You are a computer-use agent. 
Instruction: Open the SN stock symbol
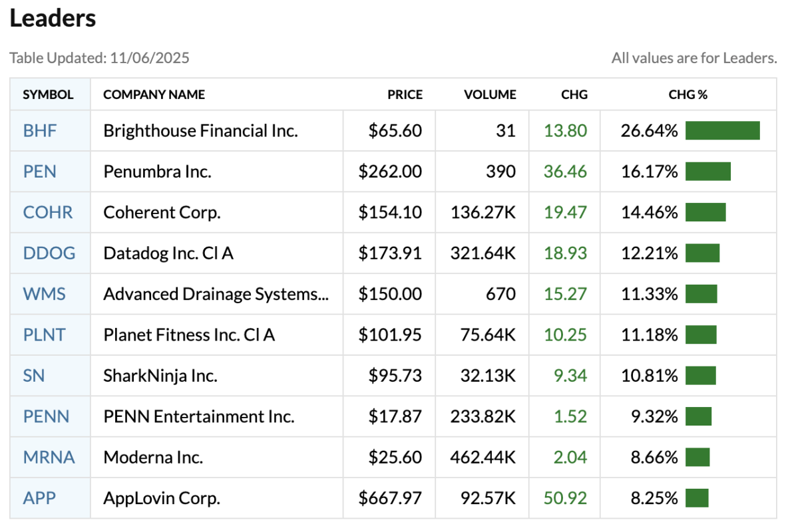point(33,376)
